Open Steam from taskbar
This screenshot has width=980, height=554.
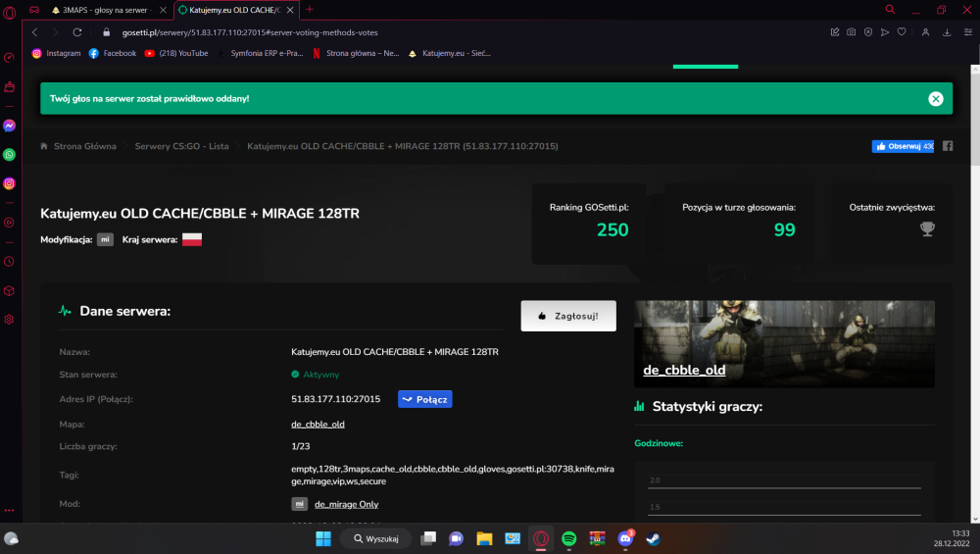[653, 538]
